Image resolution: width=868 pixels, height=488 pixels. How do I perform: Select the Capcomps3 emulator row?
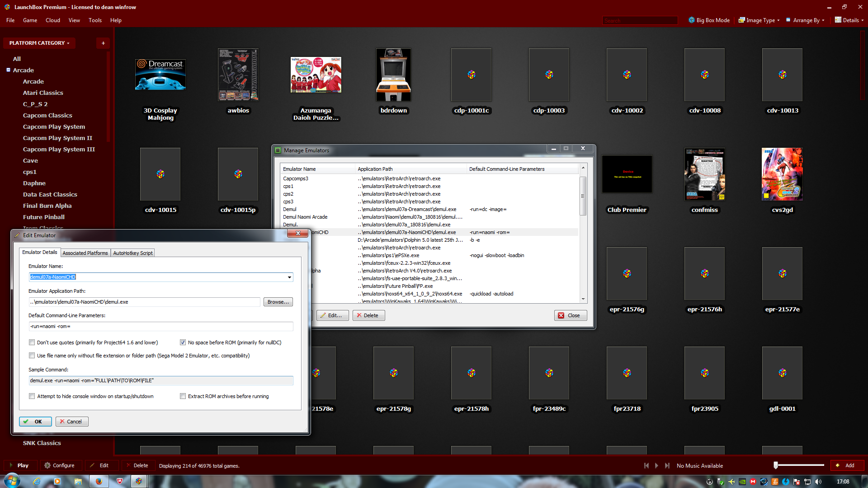point(429,178)
